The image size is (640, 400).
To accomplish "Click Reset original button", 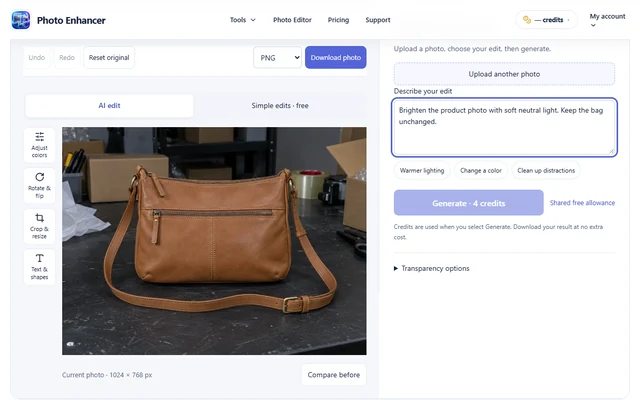I will click(109, 58).
